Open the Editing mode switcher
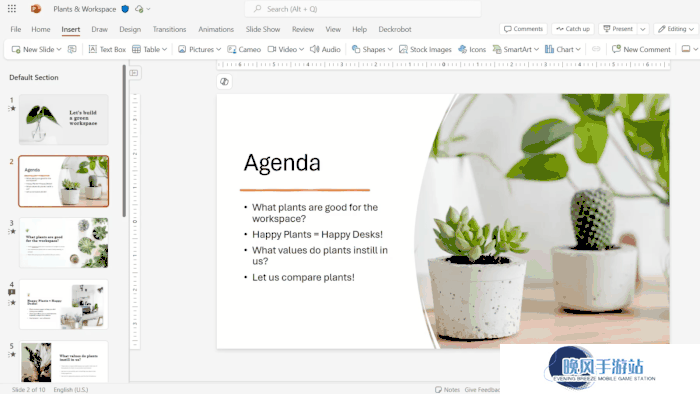The image size is (700, 394). (x=676, y=29)
